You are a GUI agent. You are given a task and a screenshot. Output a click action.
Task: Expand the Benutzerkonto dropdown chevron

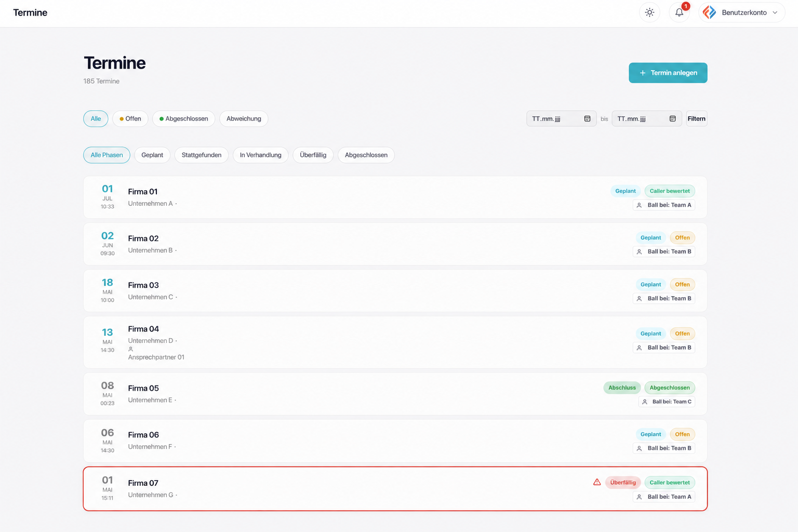(775, 12)
